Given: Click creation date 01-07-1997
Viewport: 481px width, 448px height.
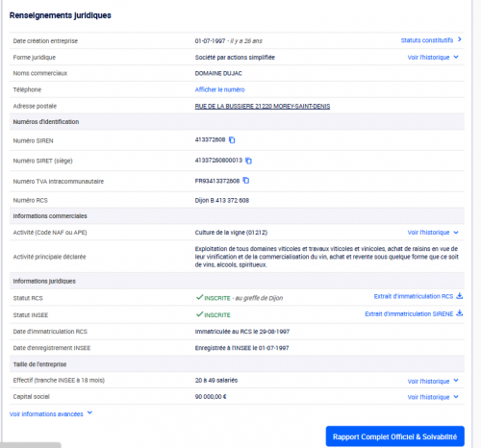Looking at the screenshot, I should [210, 41].
